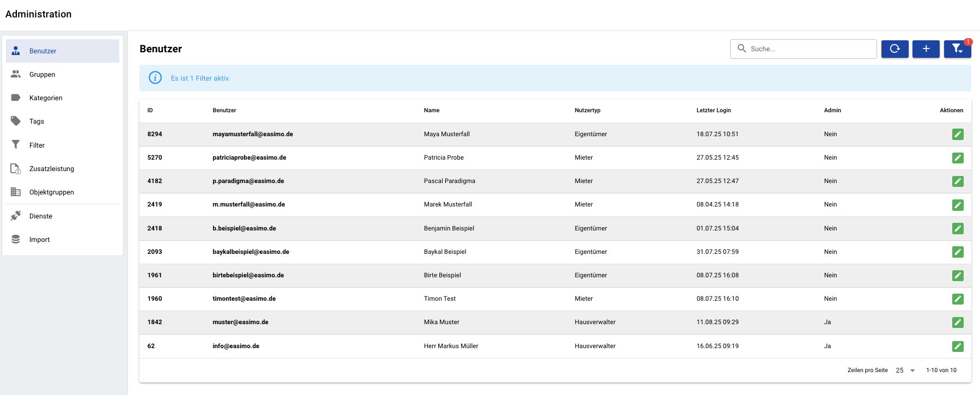This screenshot has height=395, width=980.
Task: Click the ID cell 8294
Action: (155, 134)
